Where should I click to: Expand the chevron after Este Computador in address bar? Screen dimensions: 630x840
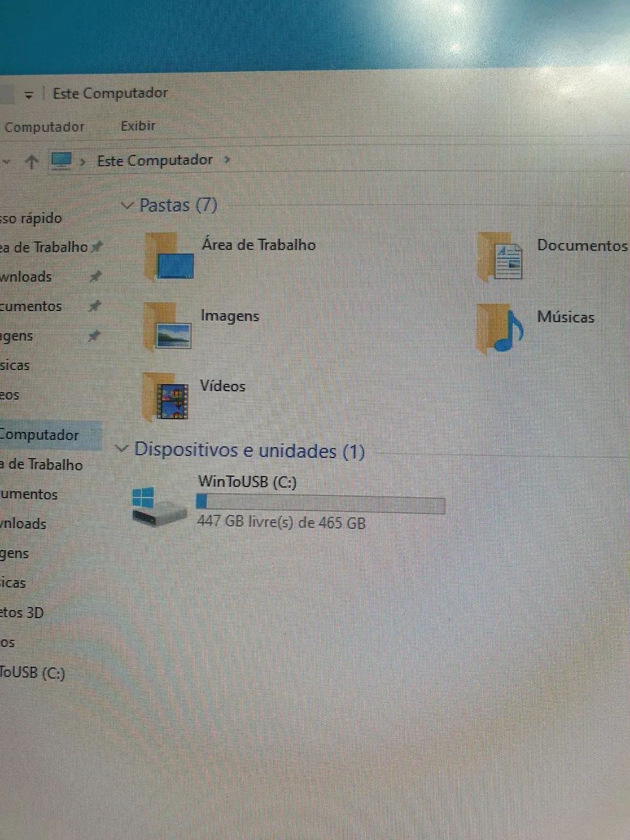[x=227, y=159]
